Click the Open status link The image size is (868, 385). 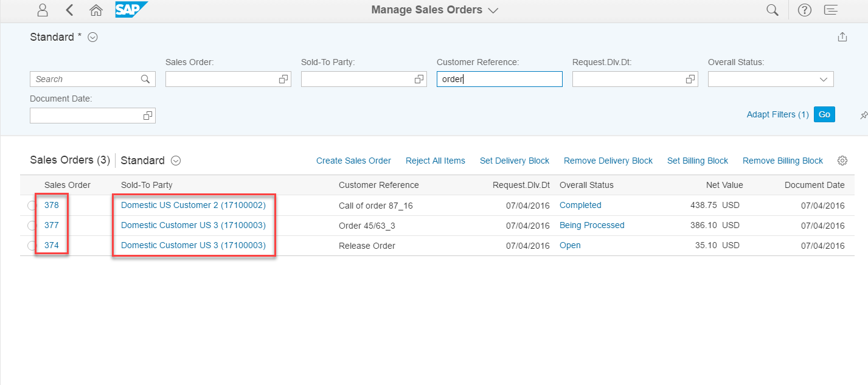click(x=570, y=245)
